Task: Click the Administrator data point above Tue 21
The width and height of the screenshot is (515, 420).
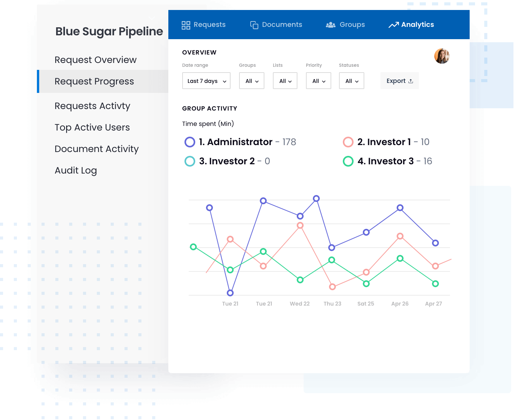Action: point(230,293)
